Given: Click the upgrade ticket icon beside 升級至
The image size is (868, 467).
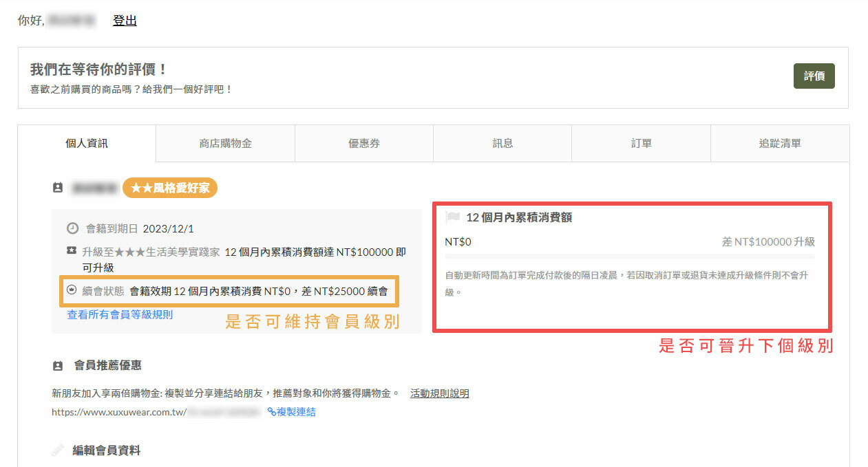Looking at the screenshot, I should tap(72, 251).
